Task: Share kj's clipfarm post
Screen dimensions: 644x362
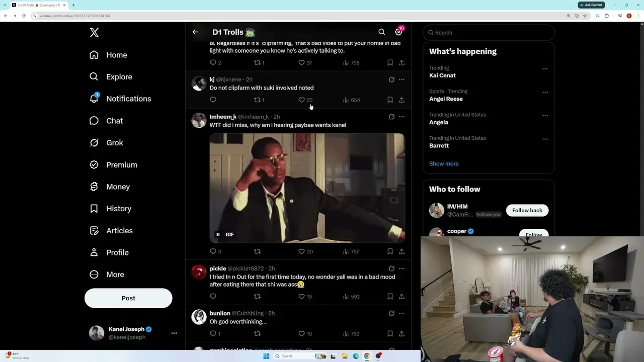Action: [401, 100]
